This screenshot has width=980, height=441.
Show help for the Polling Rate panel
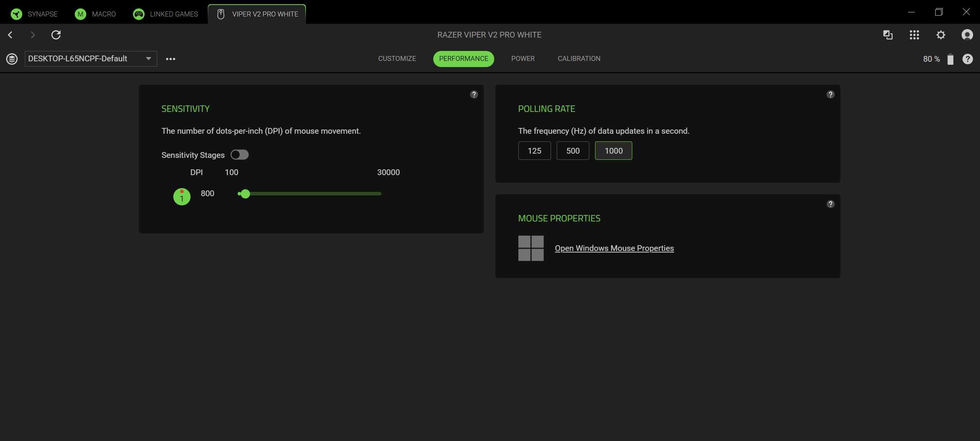[830, 95]
